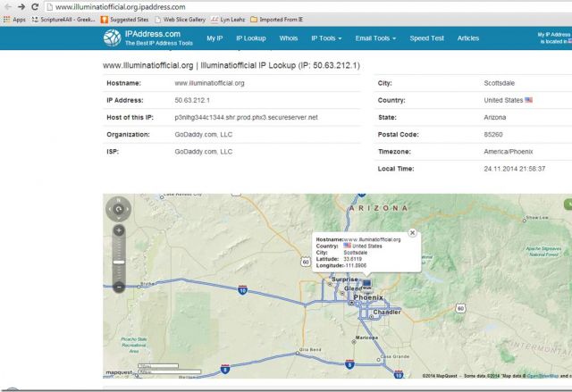Click the Local Time value
The height and width of the screenshot is (392, 572).
point(515,169)
